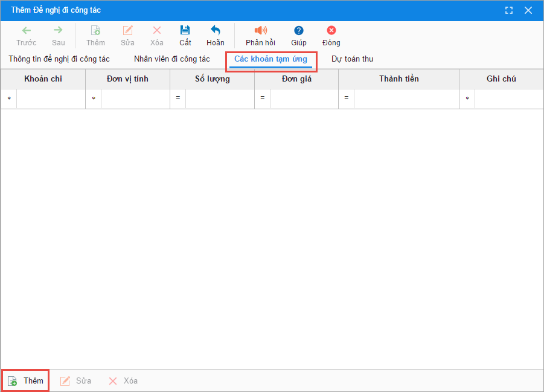Image resolution: width=544 pixels, height=392 pixels.
Task: Open Số lượng filter operator dropdown
Action: [x=178, y=98]
